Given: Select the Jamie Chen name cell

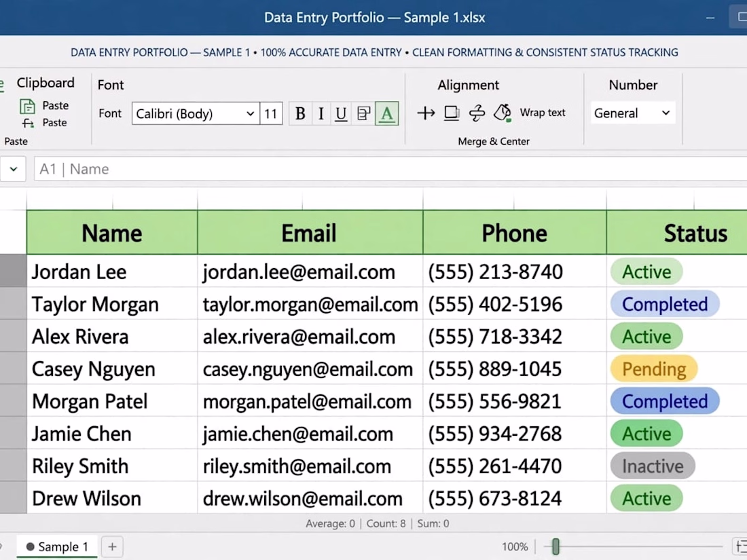Looking at the screenshot, I should [x=112, y=433].
